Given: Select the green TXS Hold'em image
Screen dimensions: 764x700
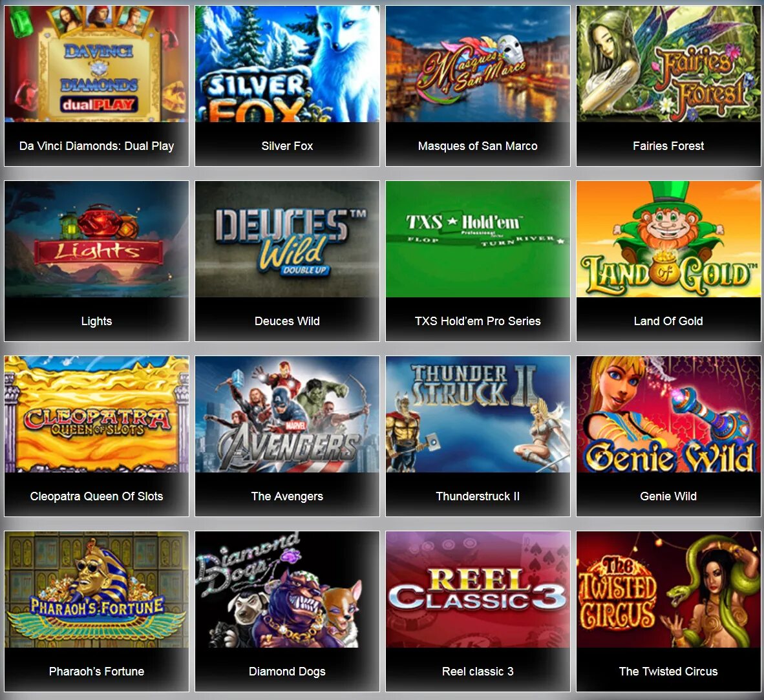Looking at the screenshot, I should pos(478,239).
